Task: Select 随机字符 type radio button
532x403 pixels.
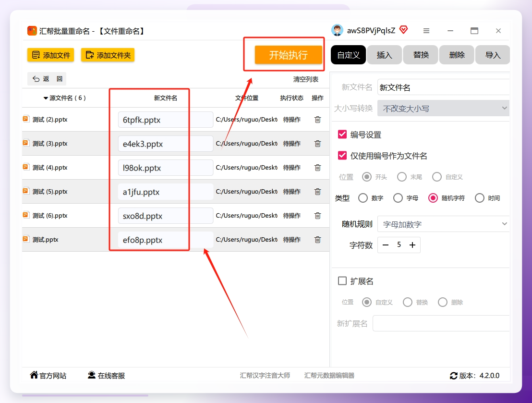Action: (x=433, y=198)
